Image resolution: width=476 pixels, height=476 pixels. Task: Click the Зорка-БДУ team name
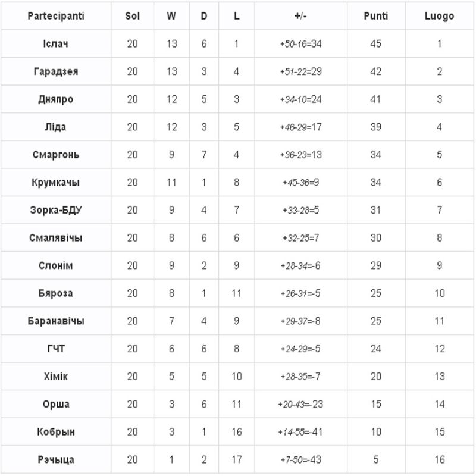(56, 210)
